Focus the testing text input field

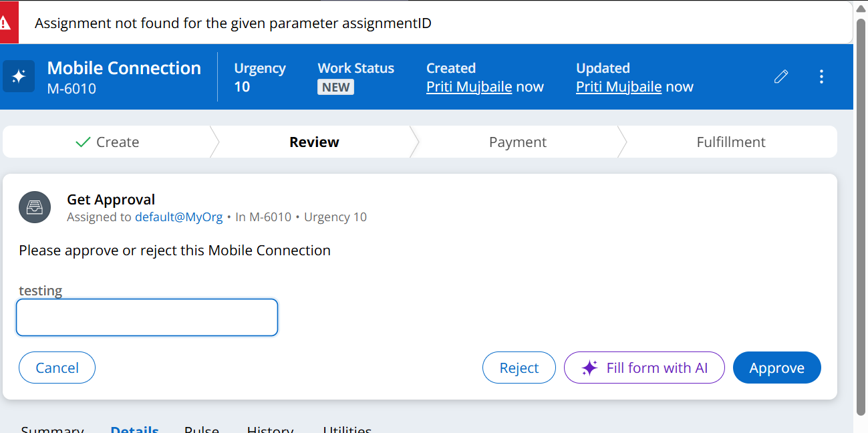147,317
